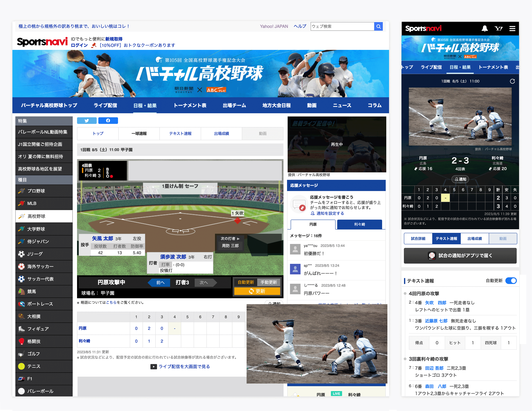Click the 利々崎 message tab color button

(x=359, y=224)
